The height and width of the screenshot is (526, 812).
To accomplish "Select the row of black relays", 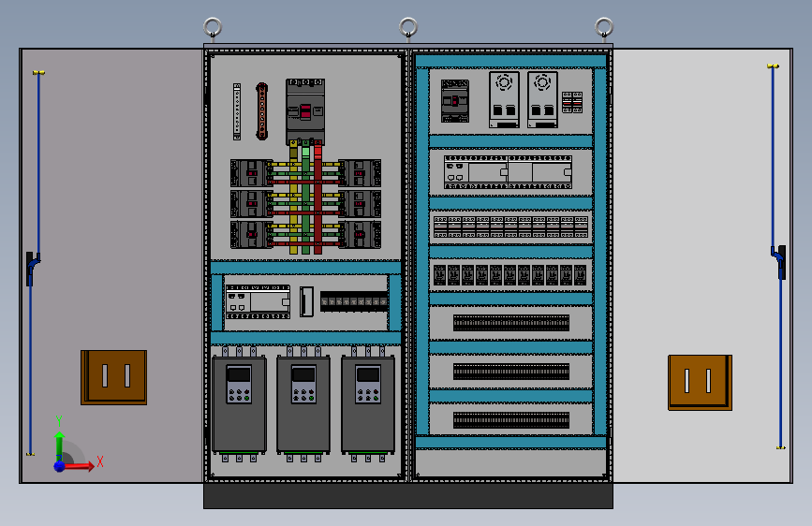I will pyautogui.click(x=510, y=275).
